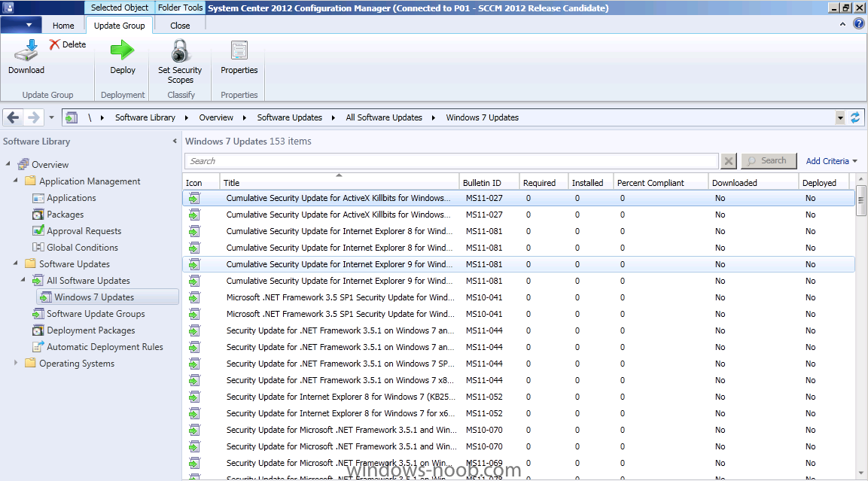Click Overview in the breadcrumb path
The height and width of the screenshot is (481, 868).
tap(216, 117)
